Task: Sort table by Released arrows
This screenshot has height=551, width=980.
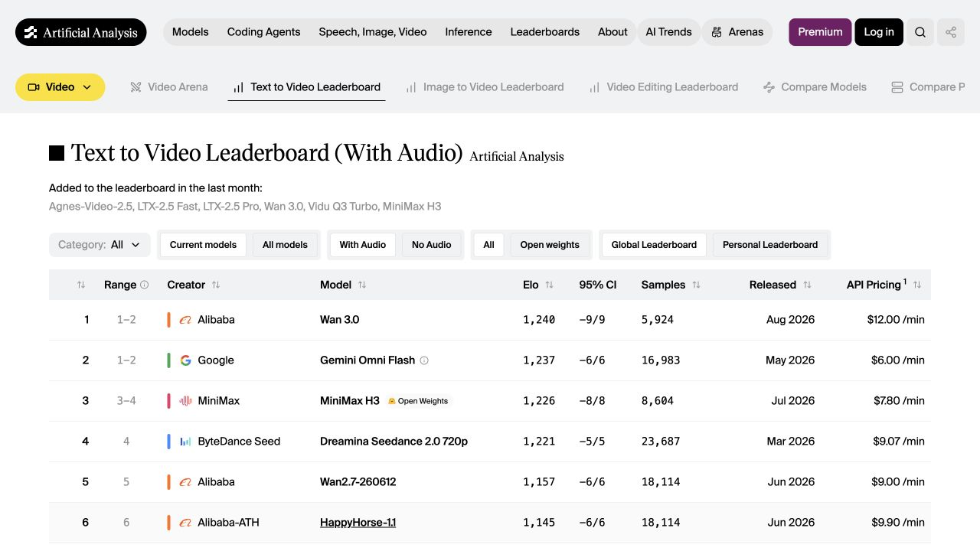Action: tap(807, 285)
